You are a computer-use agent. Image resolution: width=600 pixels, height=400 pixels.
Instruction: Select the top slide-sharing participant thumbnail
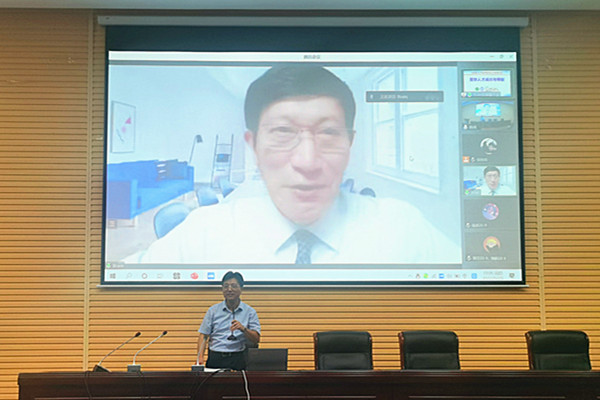click(487, 82)
